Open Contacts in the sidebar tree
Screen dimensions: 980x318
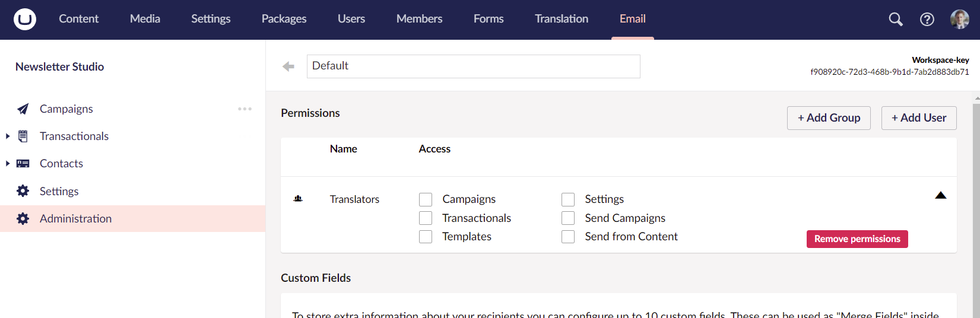click(61, 164)
